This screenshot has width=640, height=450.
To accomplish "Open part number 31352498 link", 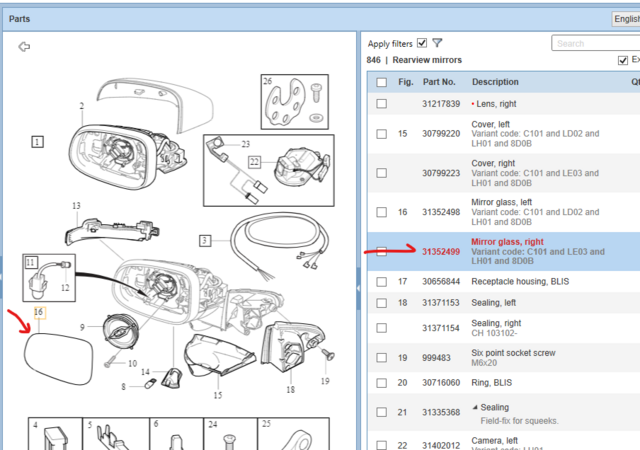I will tap(440, 212).
